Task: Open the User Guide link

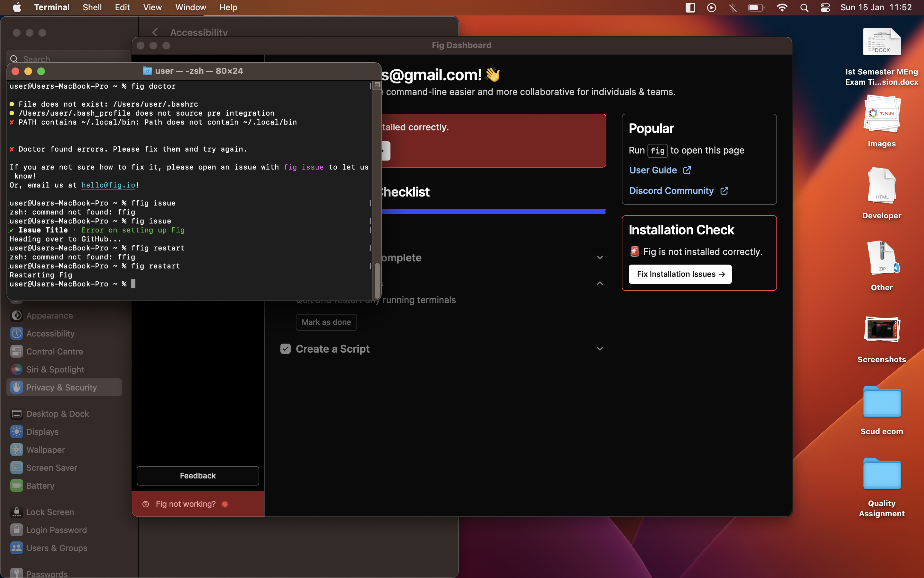Action: click(x=660, y=170)
